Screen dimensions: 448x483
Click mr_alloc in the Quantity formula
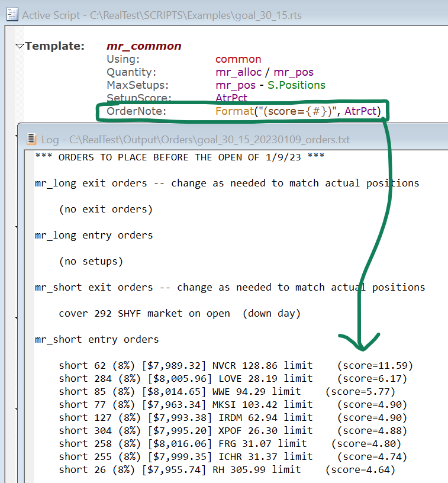(240, 72)
